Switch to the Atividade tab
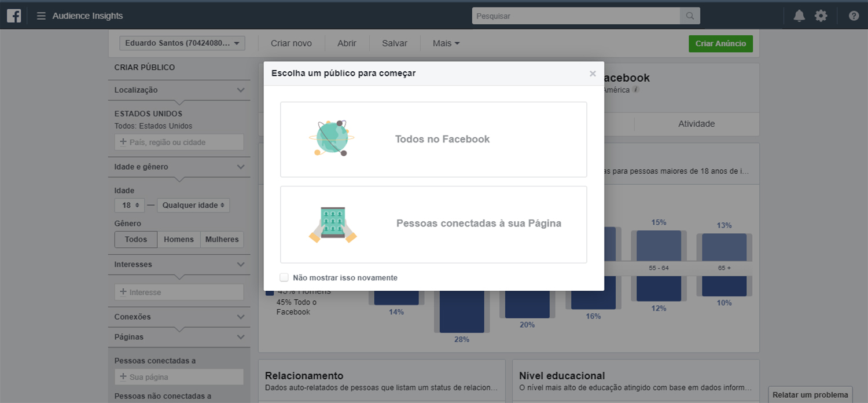The width and height of the screenshot is (868, 403). [x=696, y=124]
